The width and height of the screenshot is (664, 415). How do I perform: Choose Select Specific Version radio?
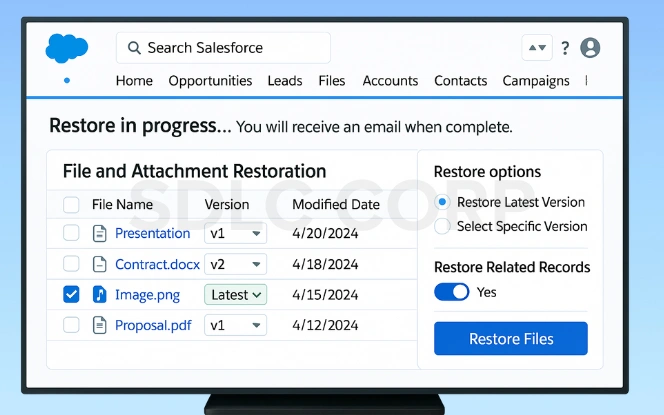[x=442, y=226]
